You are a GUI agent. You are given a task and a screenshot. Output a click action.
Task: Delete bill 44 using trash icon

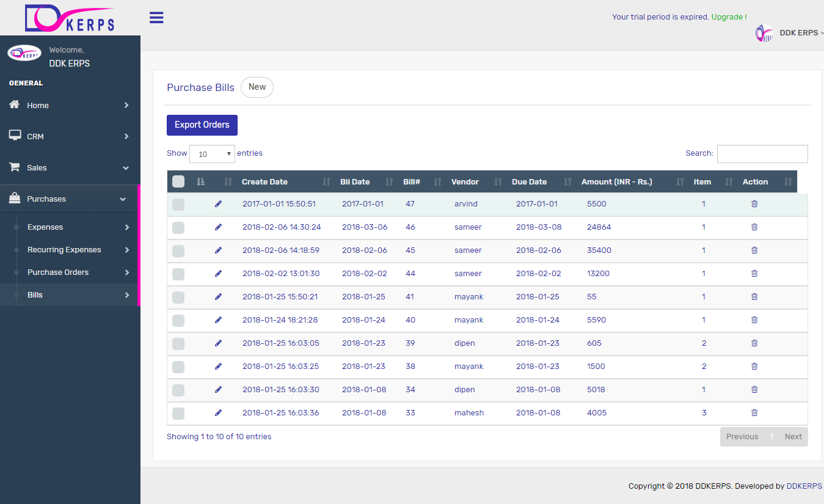pyautogui.click(x=754, y=274)
